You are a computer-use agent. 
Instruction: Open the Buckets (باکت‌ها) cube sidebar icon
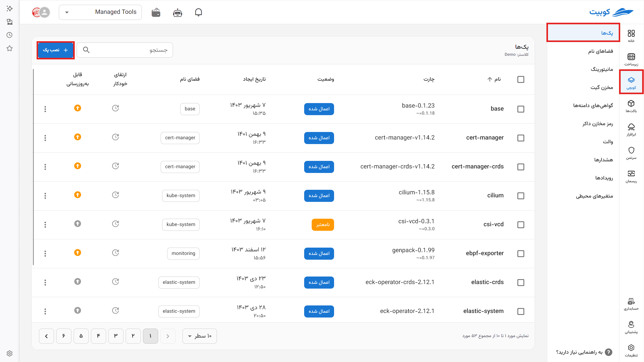[631, 106]
